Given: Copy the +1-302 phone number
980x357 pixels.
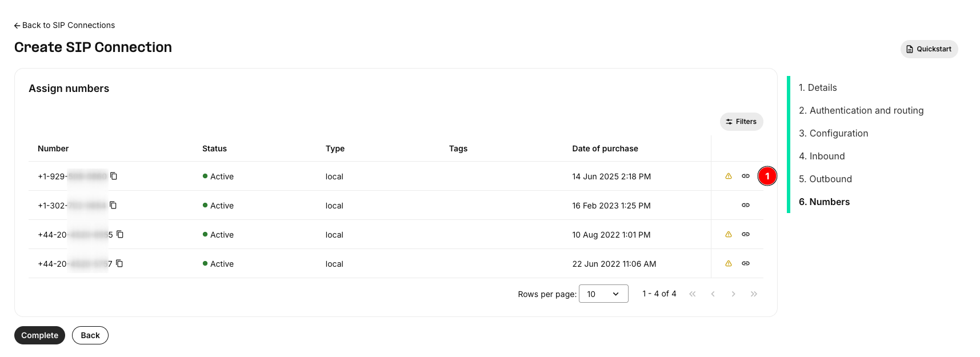Looking at the screenshot, I should pyautogui.click(x=113, y=205).
